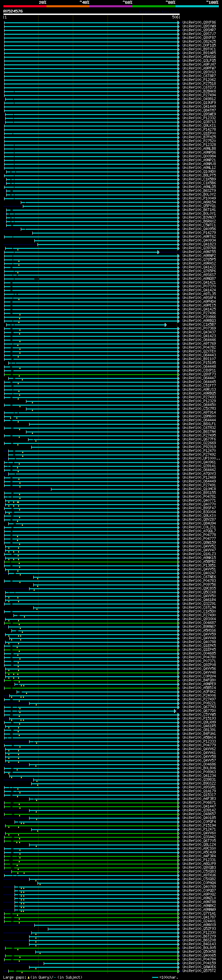Image resolution: width=222 pixels, height=980 pixels.
Task: Select hit label UniRef100_P07370
Action: point(199,286)
